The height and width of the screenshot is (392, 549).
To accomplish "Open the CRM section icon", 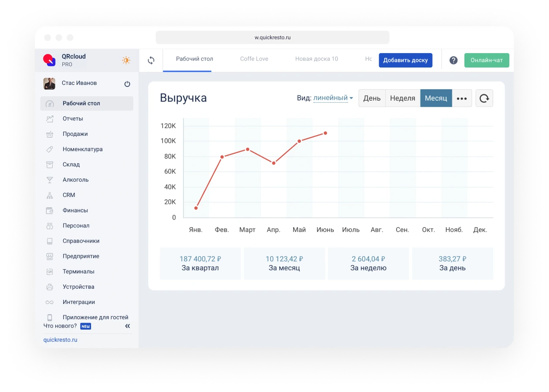I will click(50, 195).
